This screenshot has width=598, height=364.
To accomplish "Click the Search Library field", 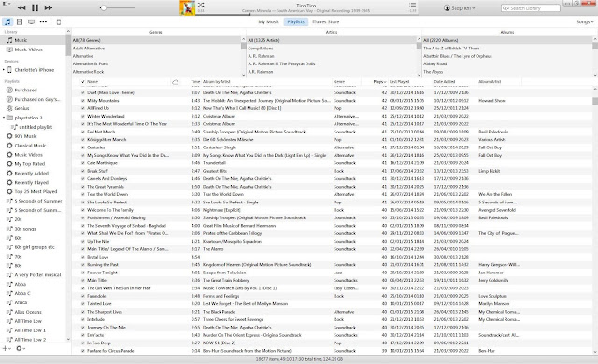I will pos(530,8).
